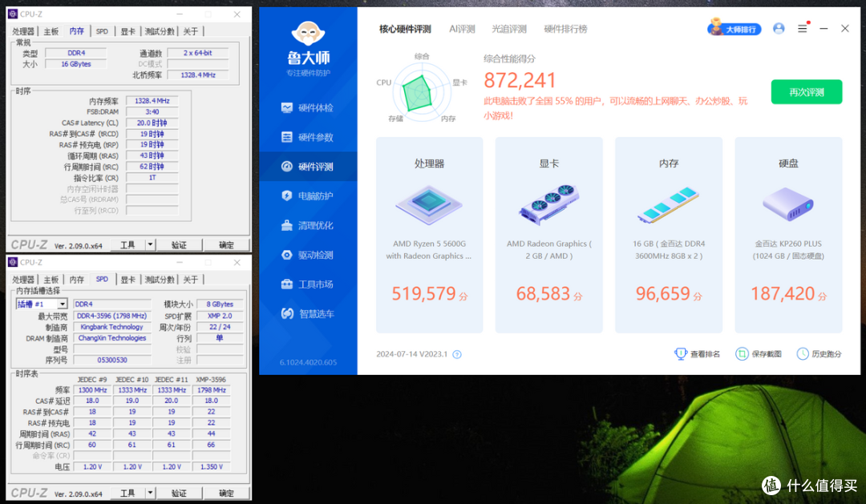The height and width of the screenshot is (504, 866).
Task: Expand 工具 dropdown arrow in bottom CPU-Z
Action: [150, 493]
